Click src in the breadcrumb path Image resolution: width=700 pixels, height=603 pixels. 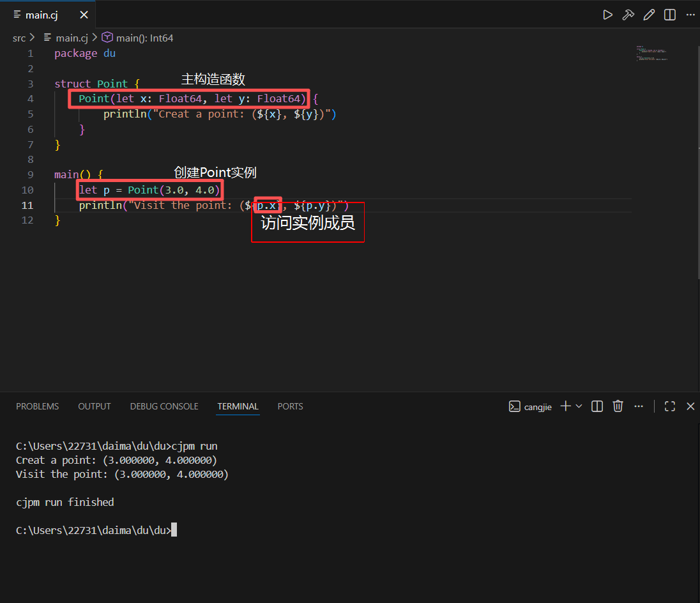tap(19, 38)
